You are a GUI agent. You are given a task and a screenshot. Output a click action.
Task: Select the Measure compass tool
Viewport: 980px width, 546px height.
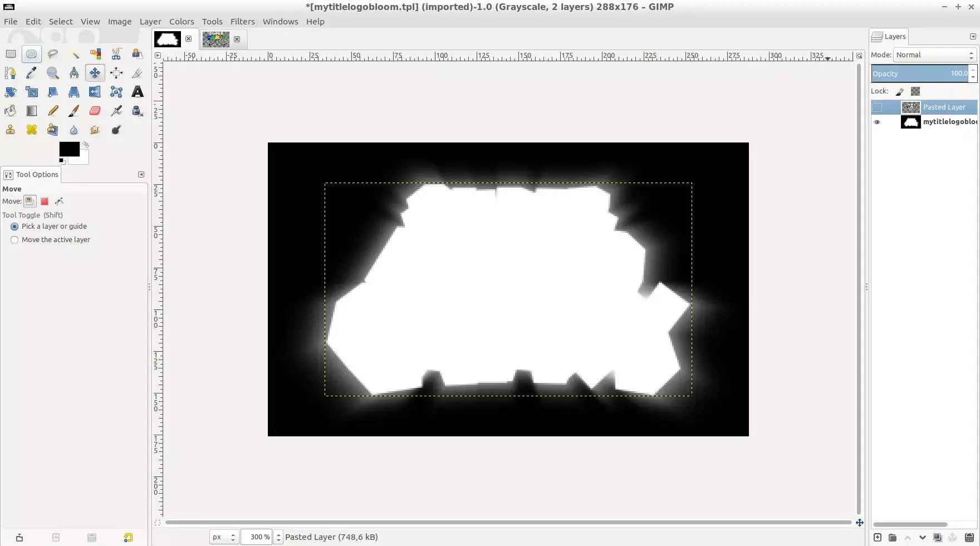click(74, 73)
